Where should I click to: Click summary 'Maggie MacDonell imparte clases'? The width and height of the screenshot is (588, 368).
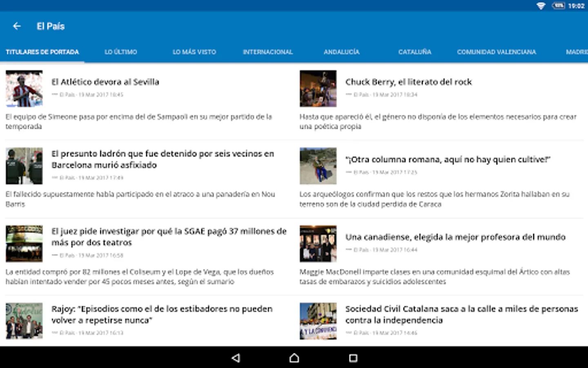[434, 276]
